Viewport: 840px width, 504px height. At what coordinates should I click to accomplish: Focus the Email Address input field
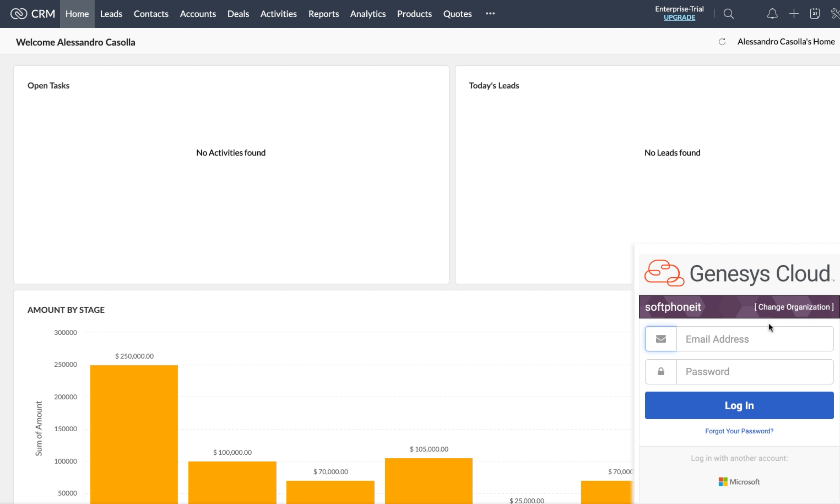[x=754, y=339]
